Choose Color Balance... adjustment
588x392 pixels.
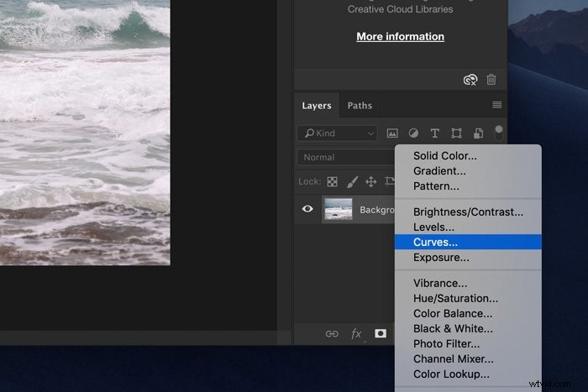(x=468, y=313)
